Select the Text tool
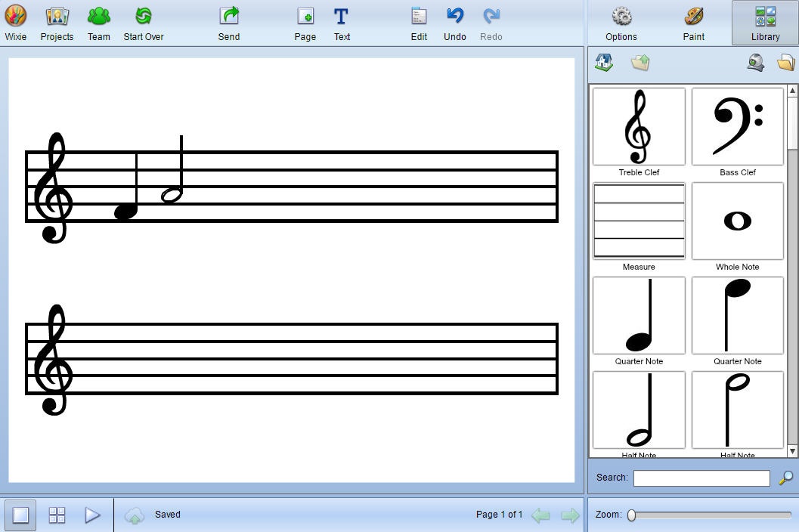Screen dimensions: 799x532 342,21
